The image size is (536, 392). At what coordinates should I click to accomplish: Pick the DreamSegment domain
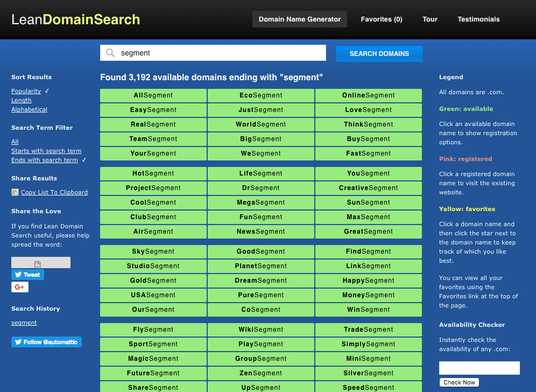click(x=261, y=281)
